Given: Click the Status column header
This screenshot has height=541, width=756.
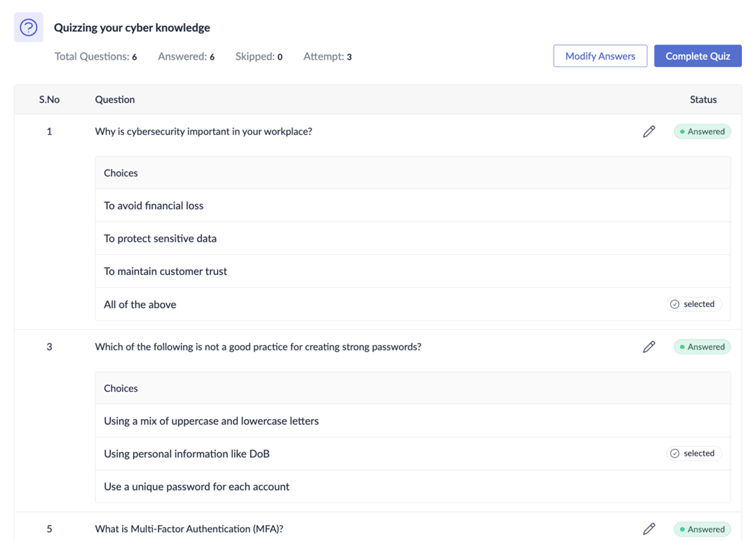Looking at the screenshot, I should click(703, 99).
